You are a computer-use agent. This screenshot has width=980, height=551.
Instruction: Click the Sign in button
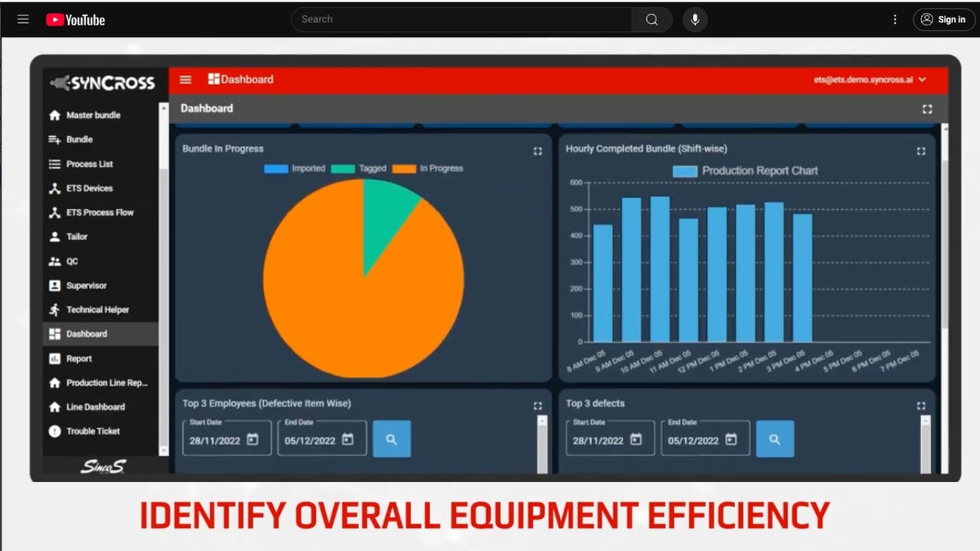point(943,19)
